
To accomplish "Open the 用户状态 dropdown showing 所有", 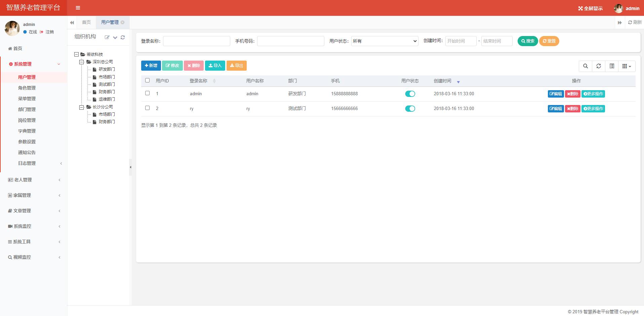I will tap(384, 41).
